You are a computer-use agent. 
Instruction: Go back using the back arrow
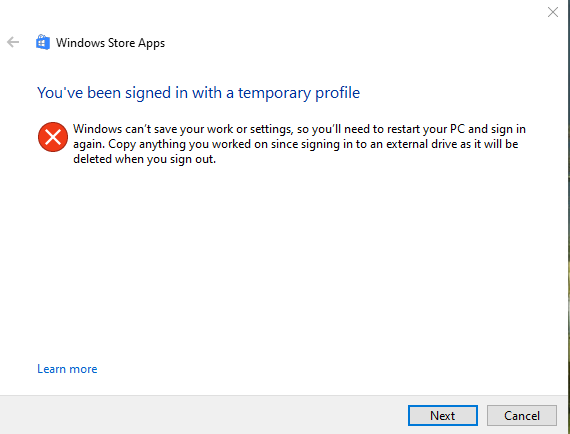click(13, 42)
